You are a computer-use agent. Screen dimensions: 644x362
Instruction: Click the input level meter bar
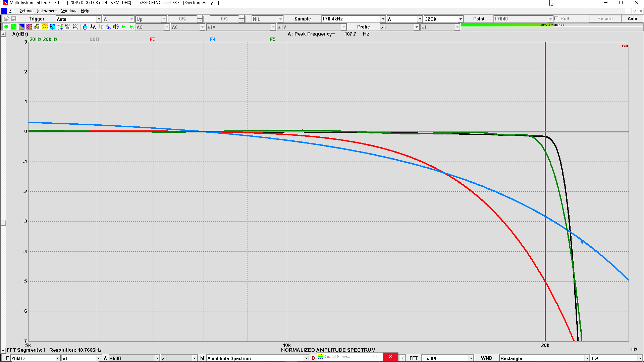tap(552, 25)
